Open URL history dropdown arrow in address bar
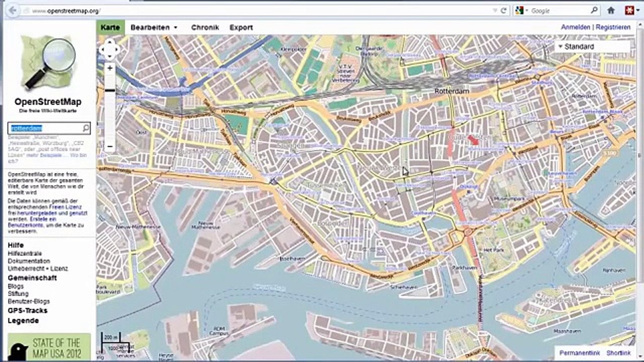The image size is (644, 362). (495, 11)
